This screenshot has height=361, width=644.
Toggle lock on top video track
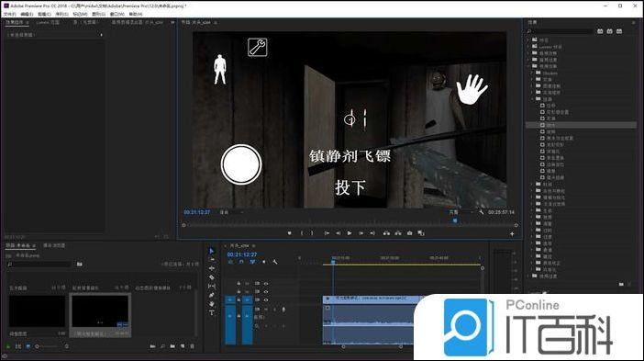point(239,283)
